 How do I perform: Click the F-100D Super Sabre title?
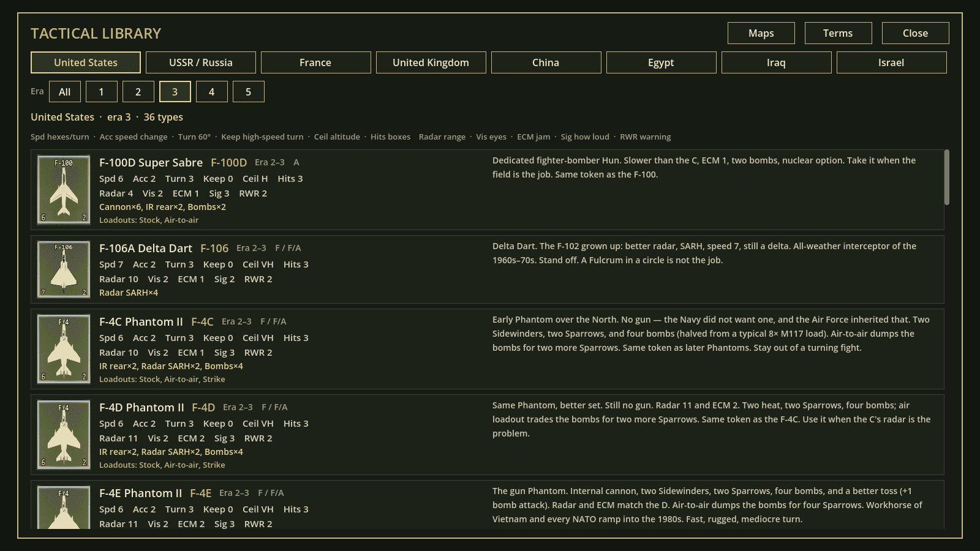[x=151, y=162]
